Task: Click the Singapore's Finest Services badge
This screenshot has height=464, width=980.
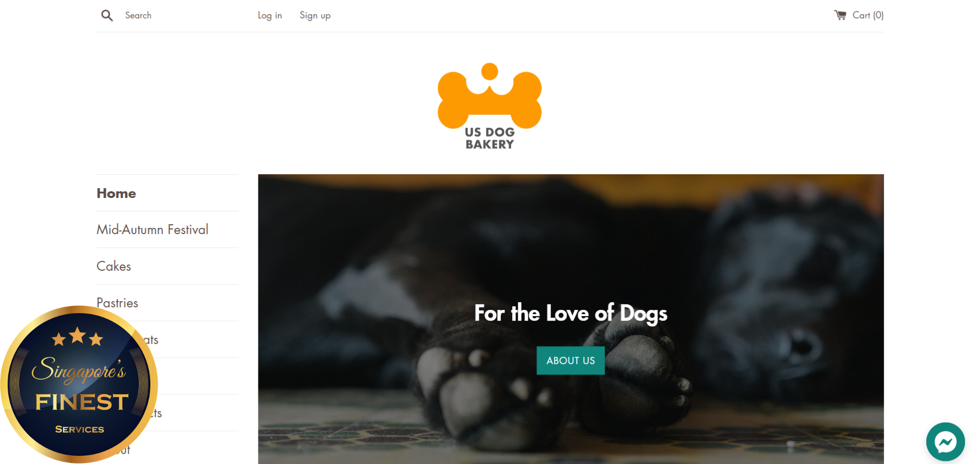Action: pyautogui.click(x=79, y=385)
